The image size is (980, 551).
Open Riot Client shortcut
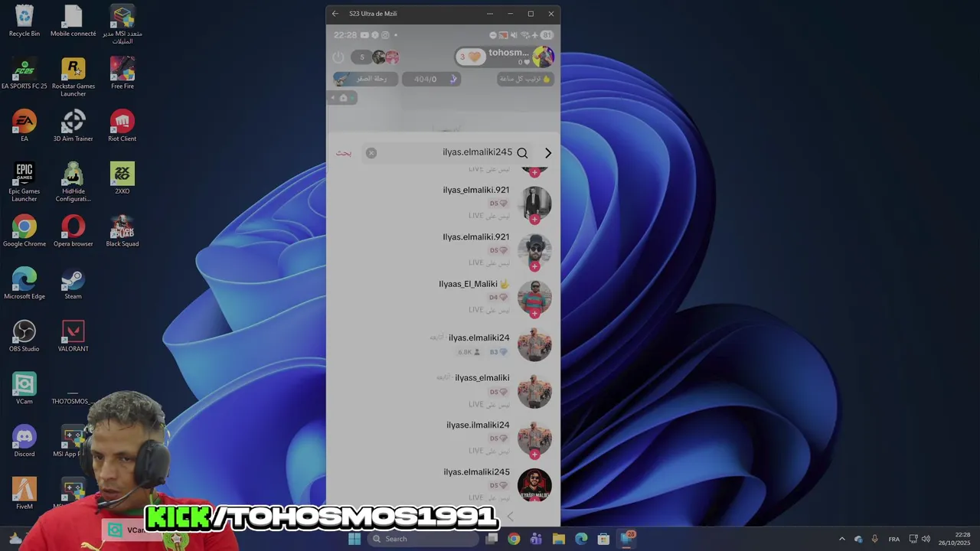(122, 126)
